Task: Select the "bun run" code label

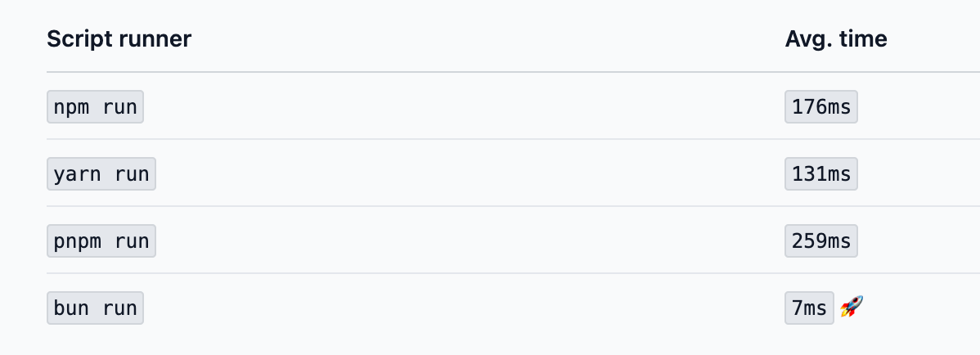Action: point(95,308)
